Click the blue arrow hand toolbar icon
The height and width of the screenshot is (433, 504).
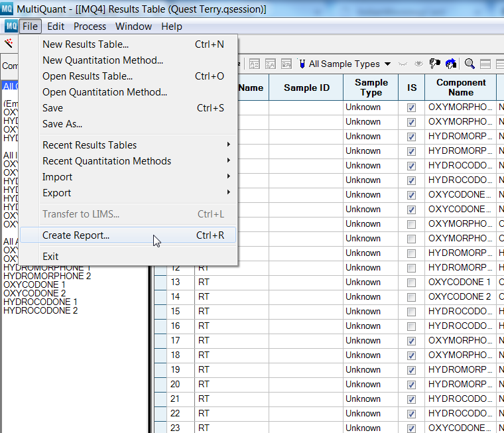pos(451,64)
